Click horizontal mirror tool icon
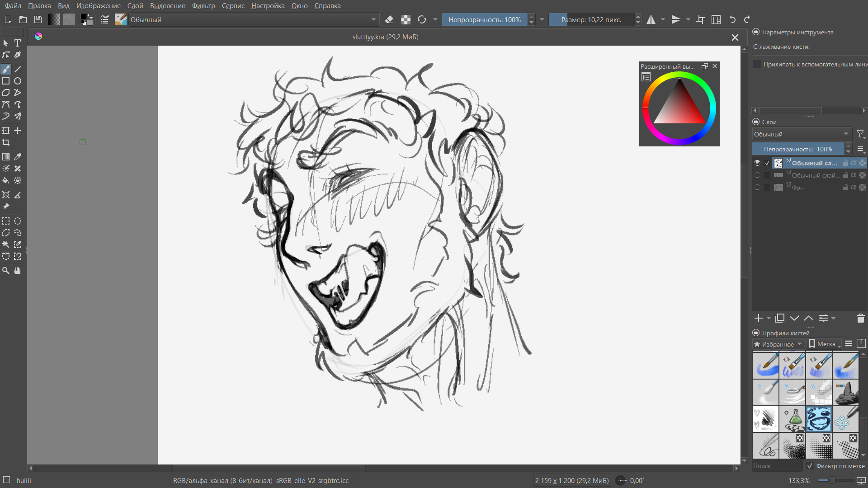 click(x=651, y=19)
